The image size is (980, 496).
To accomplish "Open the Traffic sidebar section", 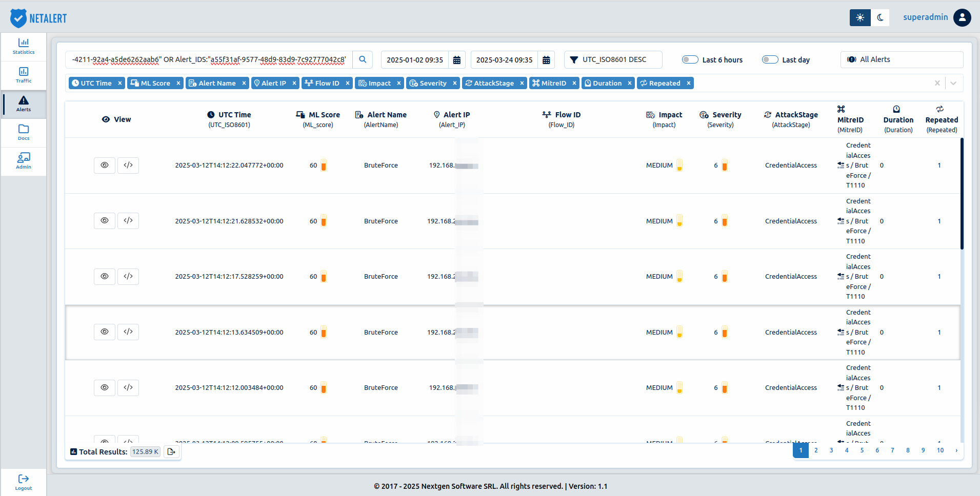I will [24, 75].
